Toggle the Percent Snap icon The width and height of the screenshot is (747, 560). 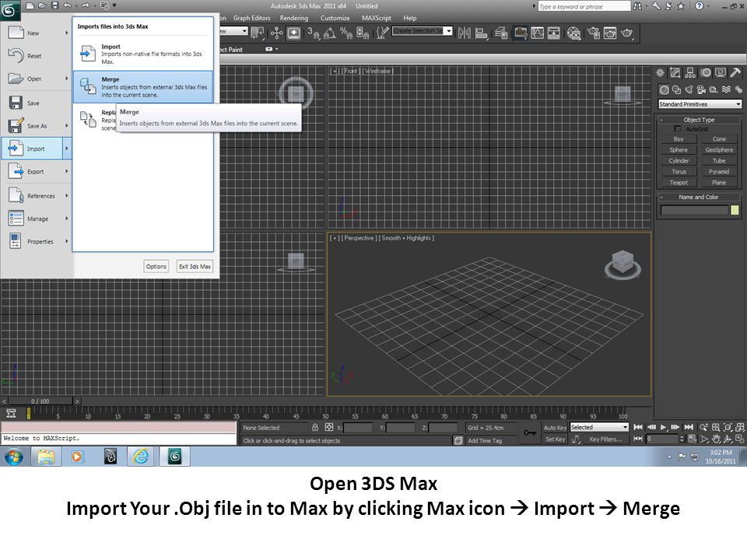(346, 33)
